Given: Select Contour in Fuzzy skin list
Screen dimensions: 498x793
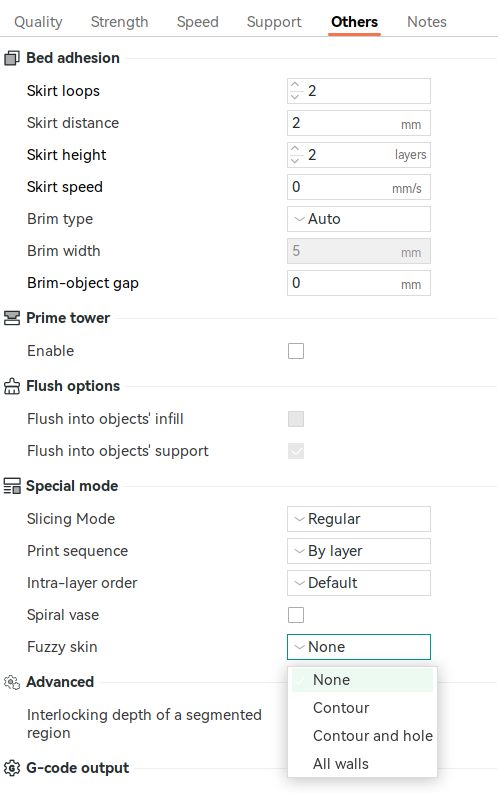Looking at the screenshot, I should [363, 708].
